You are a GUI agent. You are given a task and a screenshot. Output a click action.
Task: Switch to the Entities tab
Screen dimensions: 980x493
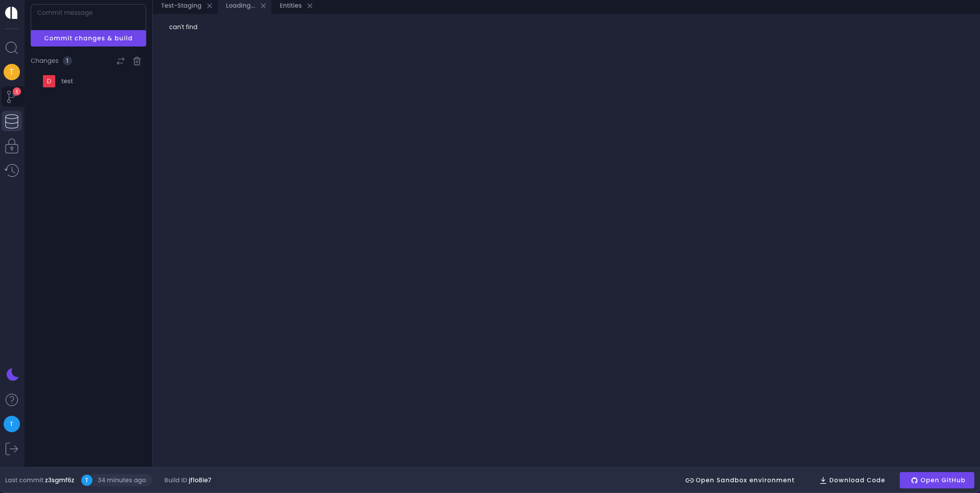pos(290,6)
